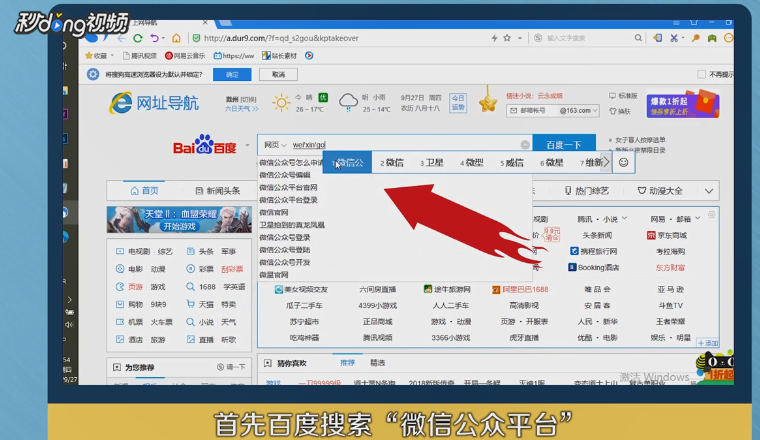Open 腾讯视频 bookmark
This screenshot has height=440, width=760.
[x=140, y=56]
